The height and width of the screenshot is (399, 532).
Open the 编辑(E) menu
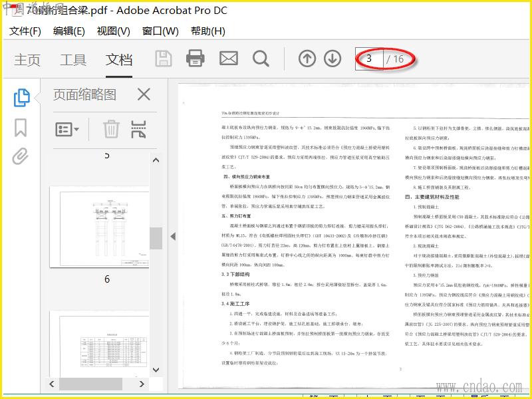click(69, 31)
